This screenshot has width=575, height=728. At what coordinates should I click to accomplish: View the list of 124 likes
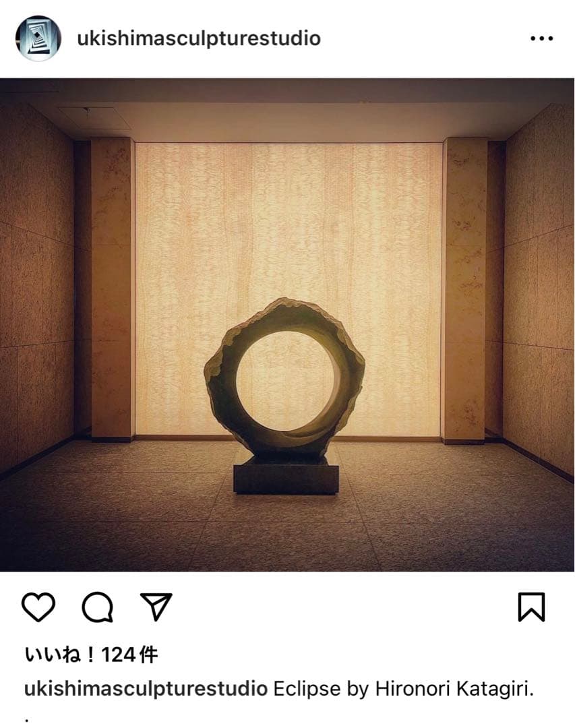point(91,655)
